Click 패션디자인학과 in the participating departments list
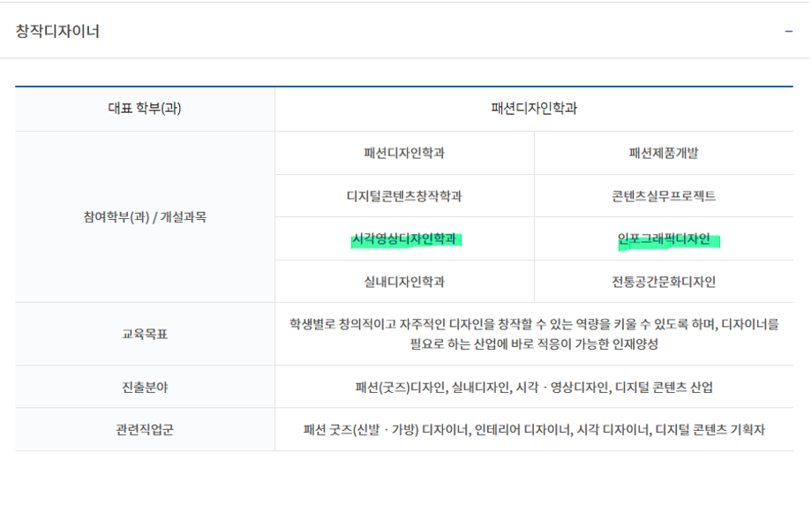The image size is (812, 529). (x=404, y=153)
